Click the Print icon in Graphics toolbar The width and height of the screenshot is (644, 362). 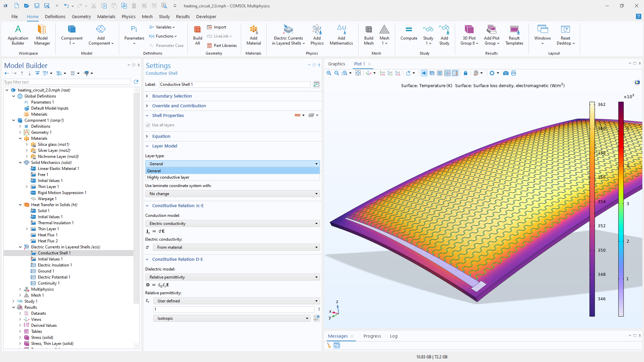click(x=514, y=73)
